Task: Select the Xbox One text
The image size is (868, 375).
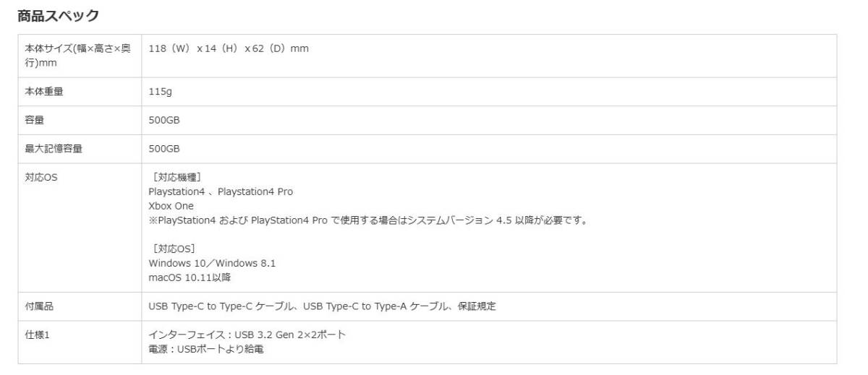Action: click(x=171, y=206)
